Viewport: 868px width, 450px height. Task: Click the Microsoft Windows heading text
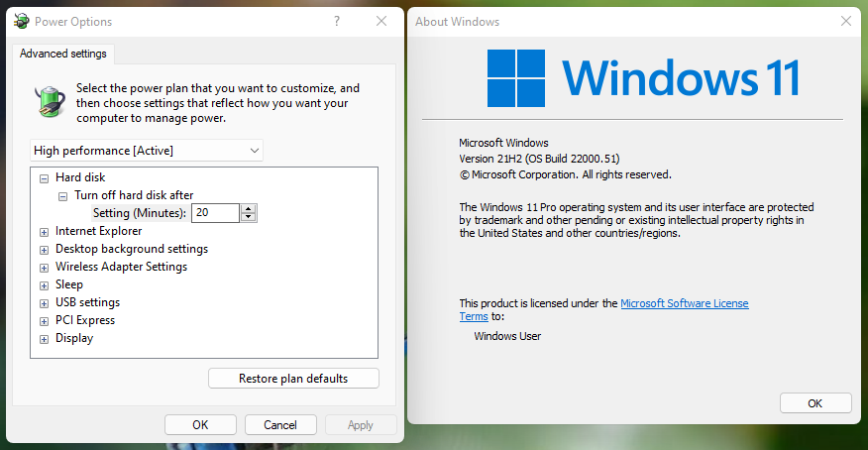(x=503, y=143)
